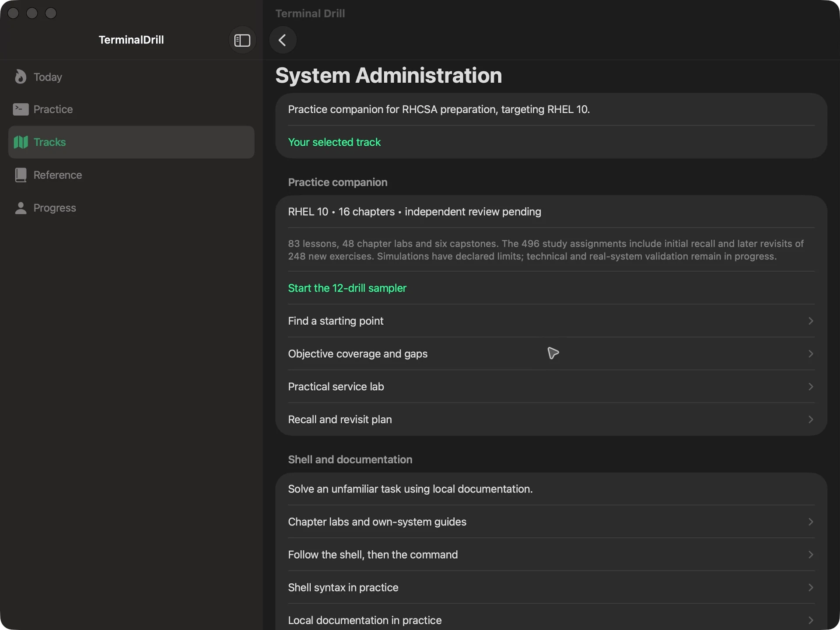This screenshot has height=630, width=840.
Task: Open Follow the shell, then the command
Action: pos(551,554)
